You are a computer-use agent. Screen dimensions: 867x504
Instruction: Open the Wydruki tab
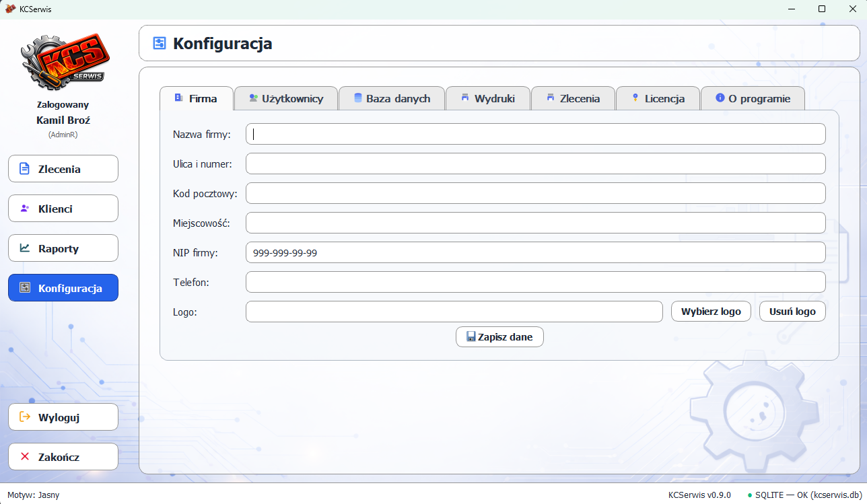click(488, 99)
